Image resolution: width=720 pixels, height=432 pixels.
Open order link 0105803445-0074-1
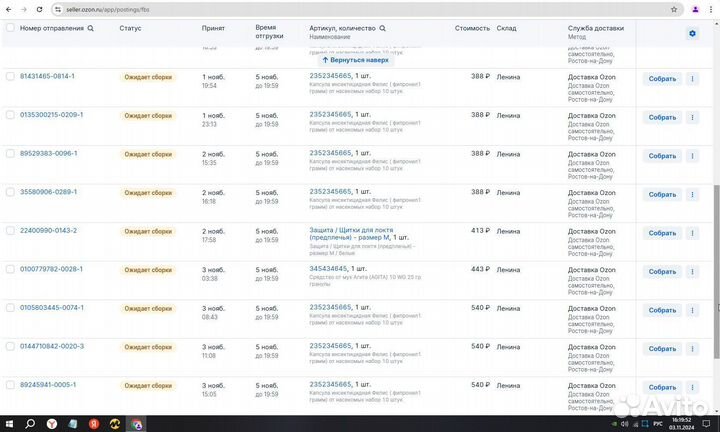(52, 308)
